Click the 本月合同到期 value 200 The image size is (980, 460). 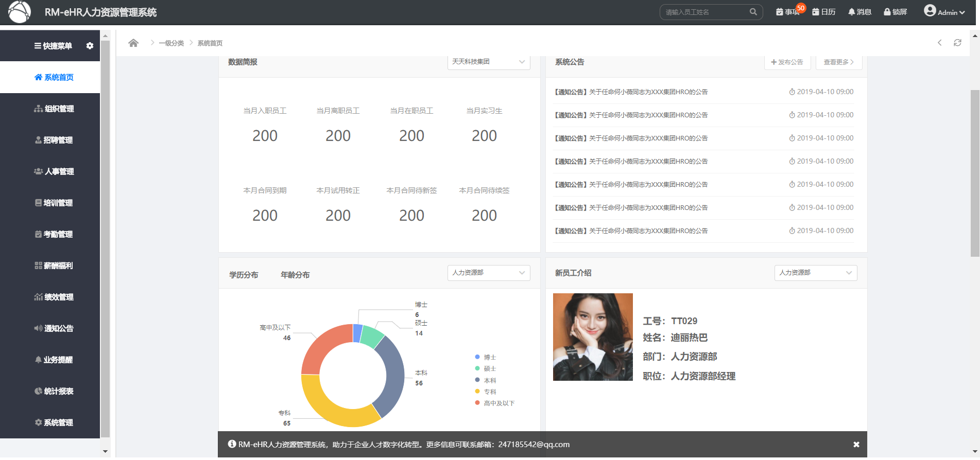click(x=265, y=216)
